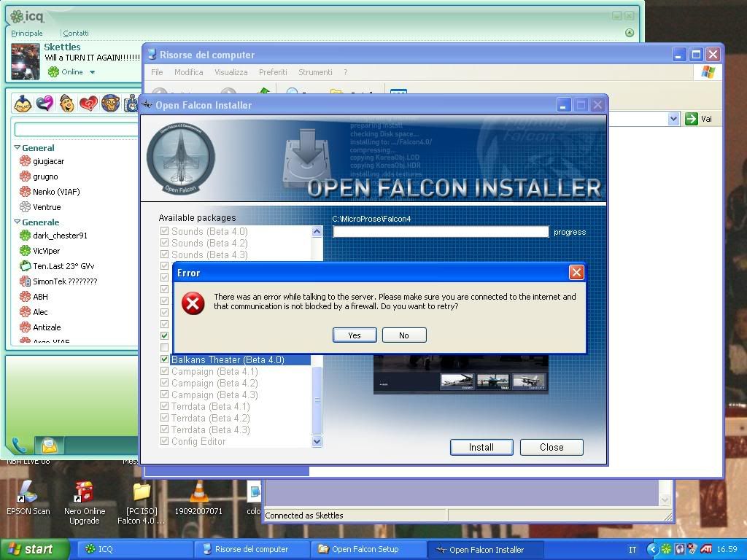The height and width of the screenshot is (560, 747).
Task: Click the ICQ phone tab icon
Action: point(19,445)
